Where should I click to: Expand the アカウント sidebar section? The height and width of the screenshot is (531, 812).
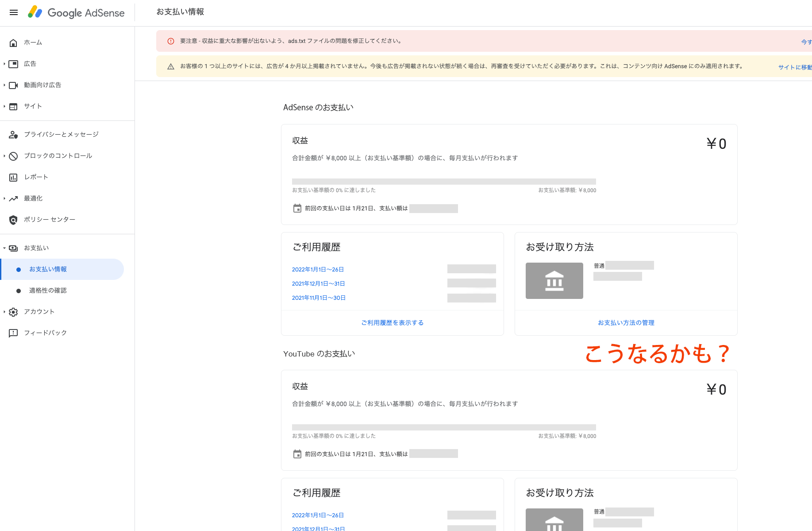click(x=4, y=312)
